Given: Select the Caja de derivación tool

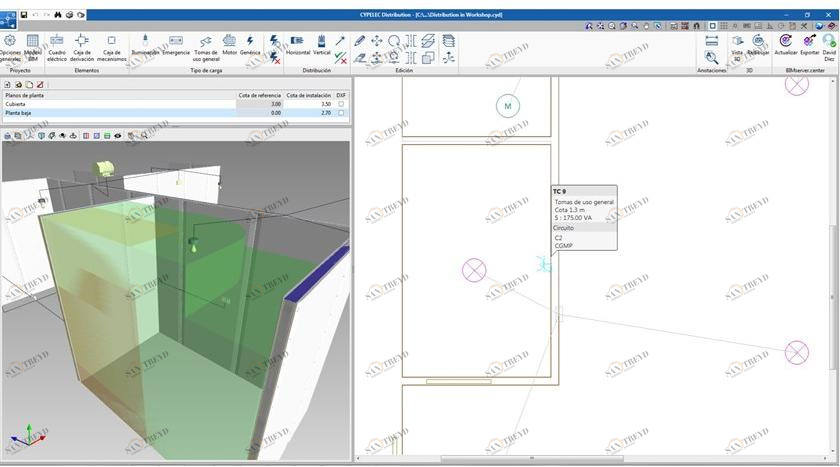Looking at the screenshot, I should pyautogui.click(x=83, y=46).
